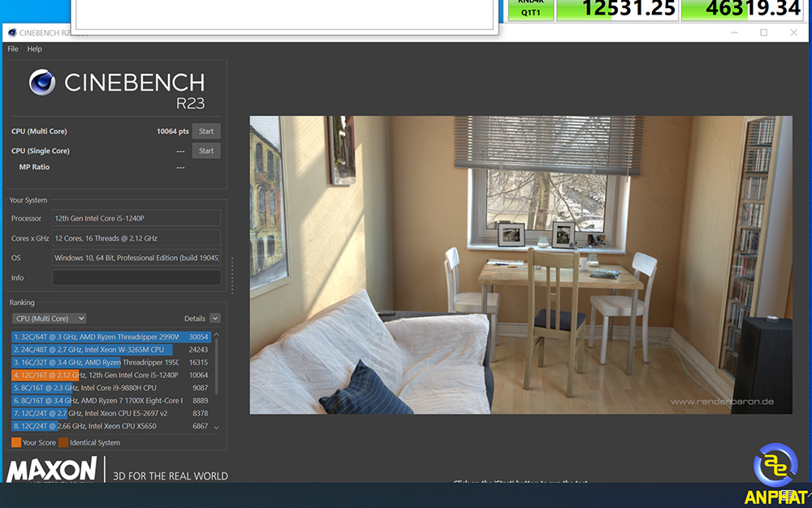Start the CPU (Single Core) test
Viewport: 812px width, 508px height.
[x=206, y=151]
